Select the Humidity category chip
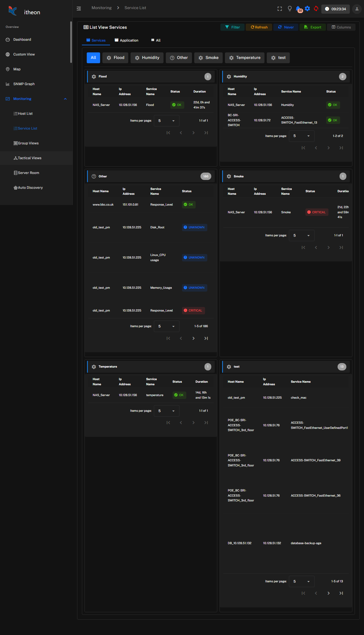 (147, 58)
